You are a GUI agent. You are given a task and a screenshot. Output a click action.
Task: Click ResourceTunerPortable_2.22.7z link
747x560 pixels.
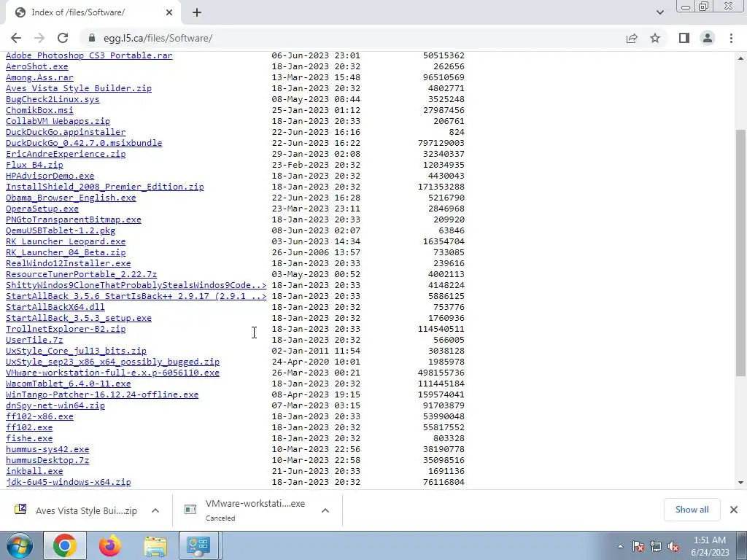point(82,275)
